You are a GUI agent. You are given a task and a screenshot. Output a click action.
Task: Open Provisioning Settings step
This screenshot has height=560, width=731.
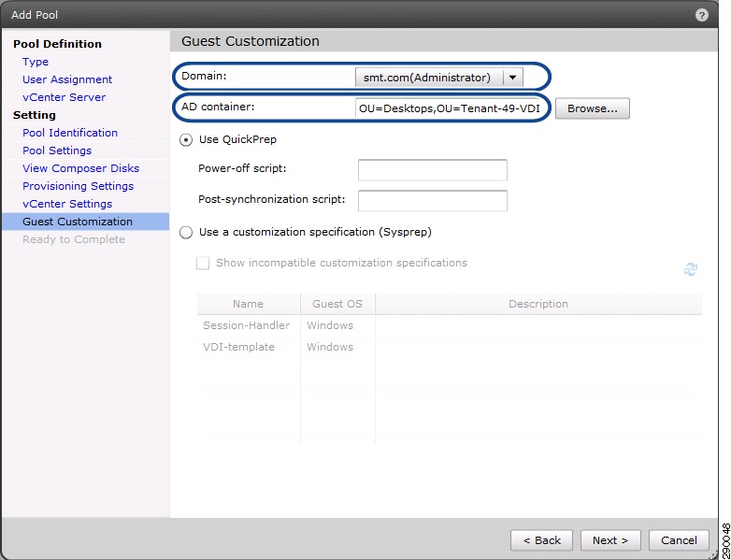click(x=78, y=186)
